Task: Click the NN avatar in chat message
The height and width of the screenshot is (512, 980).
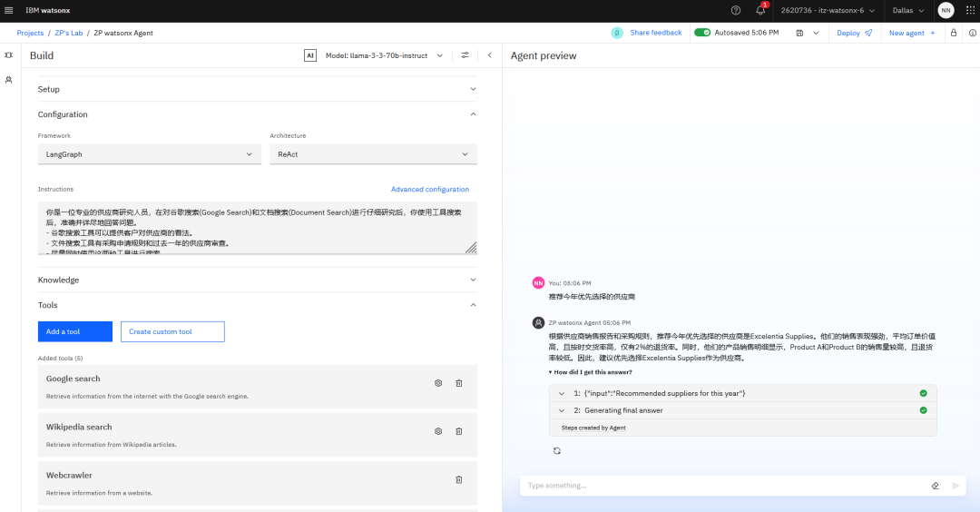Action: pyautogui.click(x=538, y=283)
